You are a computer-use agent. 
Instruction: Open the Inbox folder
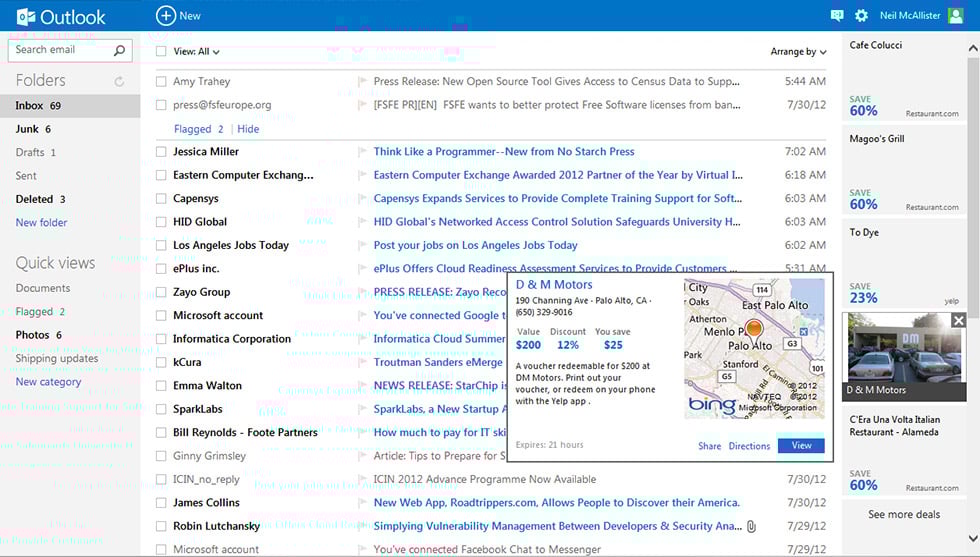tap(70, 106)
